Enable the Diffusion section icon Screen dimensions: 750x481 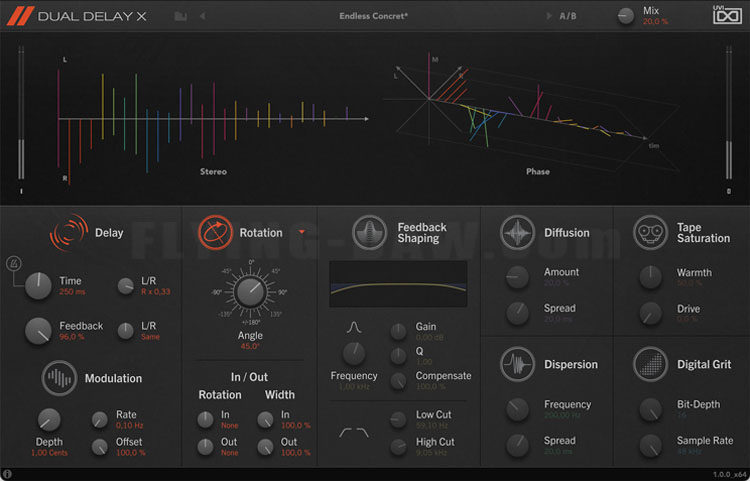click(517, 232)
